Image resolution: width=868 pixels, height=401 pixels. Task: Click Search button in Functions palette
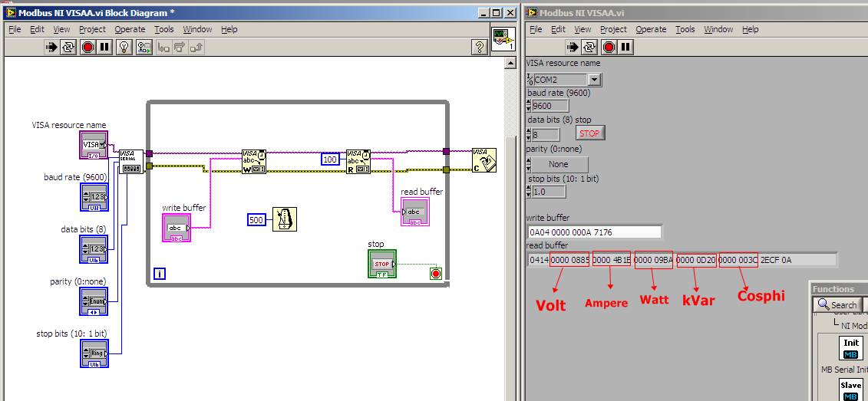[x=837, y=304]
